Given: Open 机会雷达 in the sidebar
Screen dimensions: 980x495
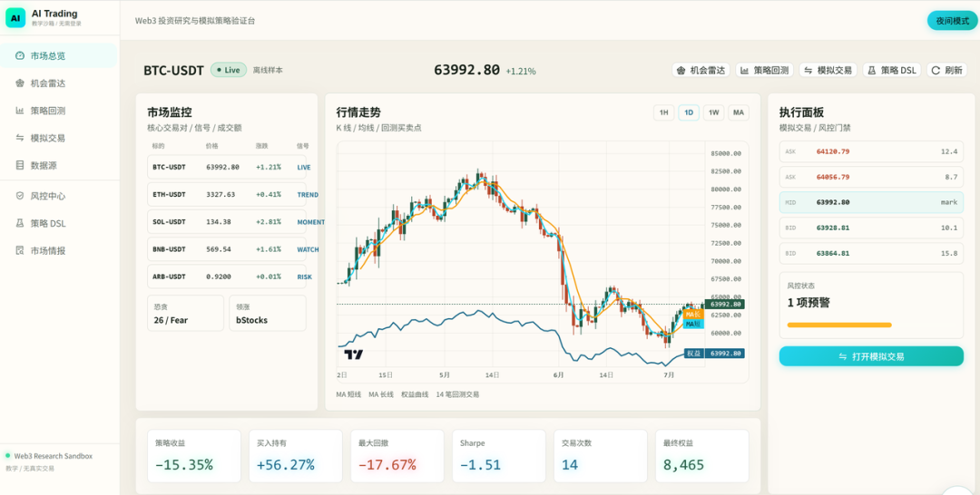Looking at the screenshot, I should pos(58,83).
